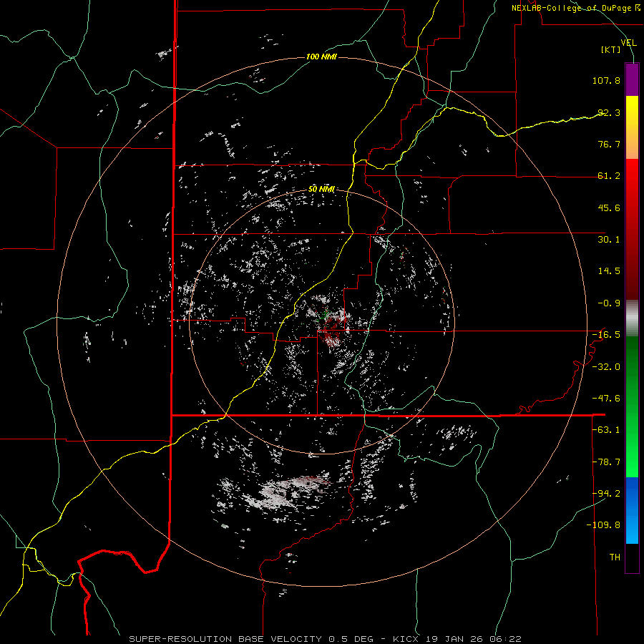Select the 30.1 legend value
Viewport: 644px width, 644px height.
point(609,240)
